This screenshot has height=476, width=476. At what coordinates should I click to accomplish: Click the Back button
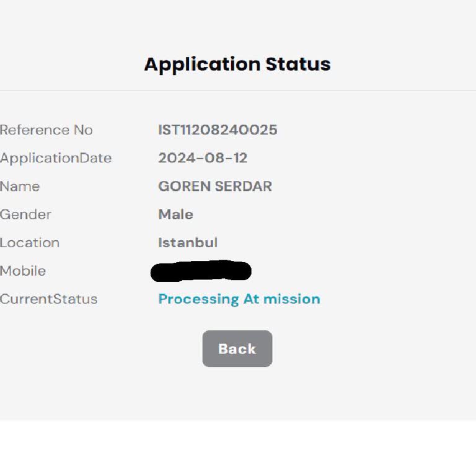(237, 348)
